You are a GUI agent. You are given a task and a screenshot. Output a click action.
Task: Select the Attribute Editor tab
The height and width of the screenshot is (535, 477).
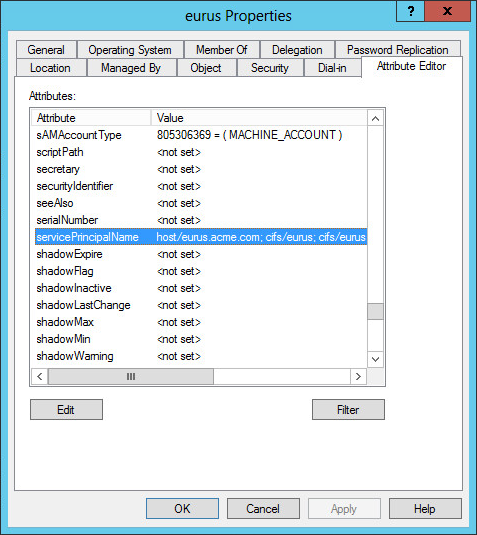[x=411, y=66]
